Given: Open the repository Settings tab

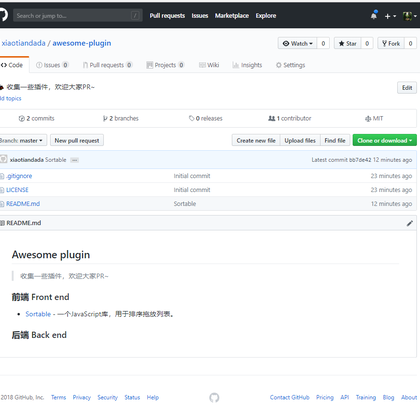Looking at the screenshot, I should click(x=290, y=65).
